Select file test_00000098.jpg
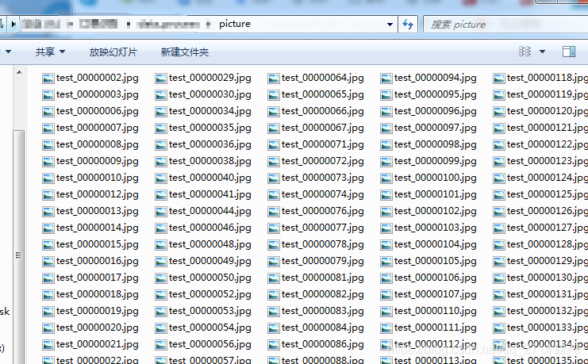The width and height of the screenshot is (588, 364). [429, 144]
